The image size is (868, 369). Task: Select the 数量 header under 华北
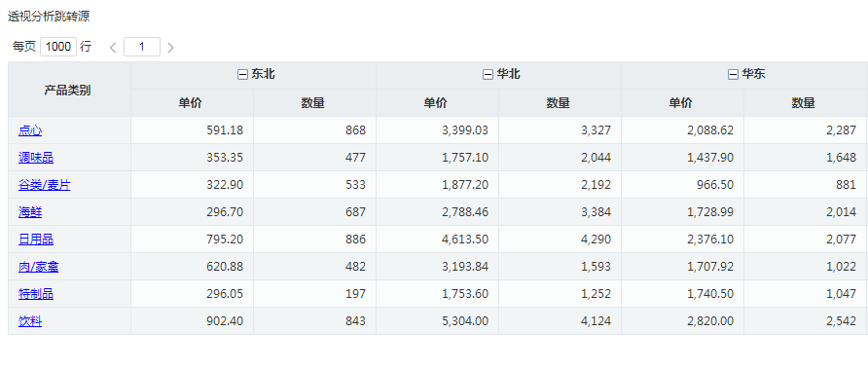(560, 103)
